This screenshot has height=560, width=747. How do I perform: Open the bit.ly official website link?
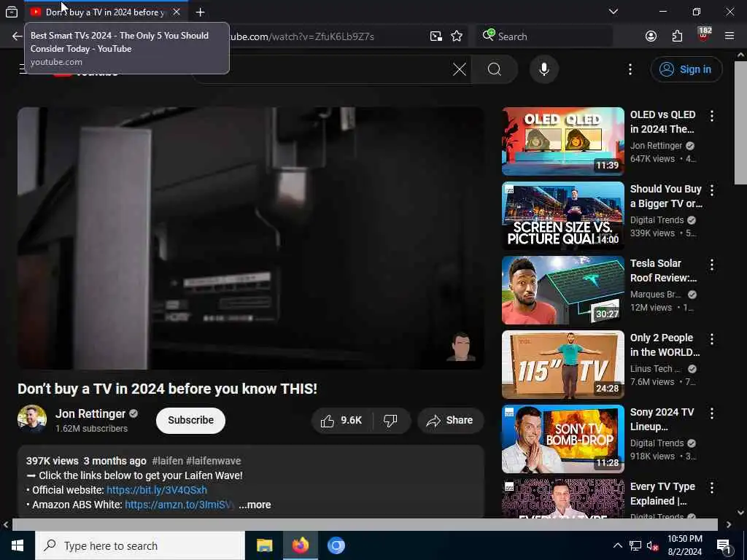(x=157, y=490)
